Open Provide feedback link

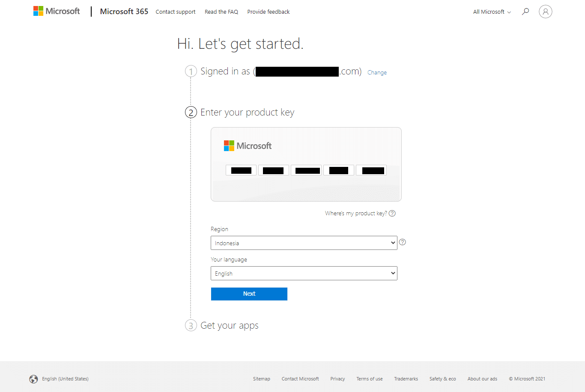tap(269, 12)
